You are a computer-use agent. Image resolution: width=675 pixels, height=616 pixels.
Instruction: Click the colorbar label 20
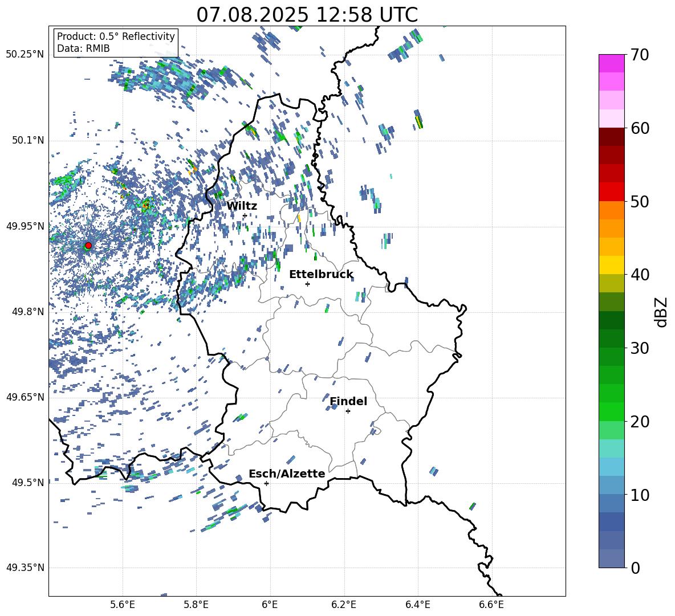pos(640,422)
